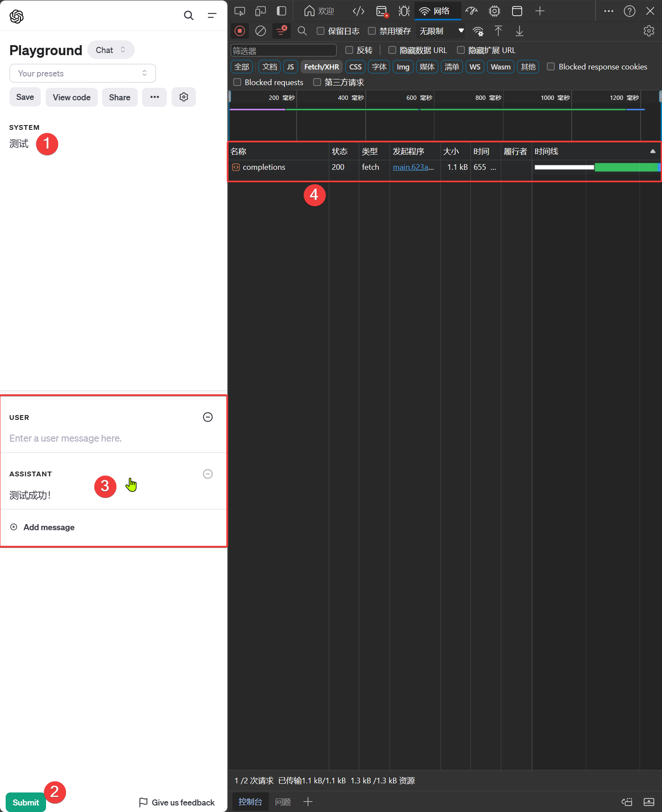
Task: Select the completions request row
Action: 444,167
